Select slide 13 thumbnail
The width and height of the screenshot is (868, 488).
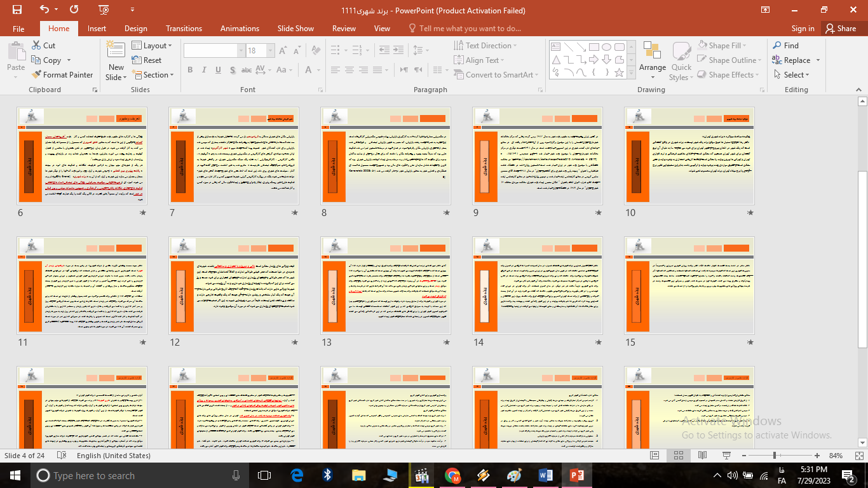tap(386, 285)
